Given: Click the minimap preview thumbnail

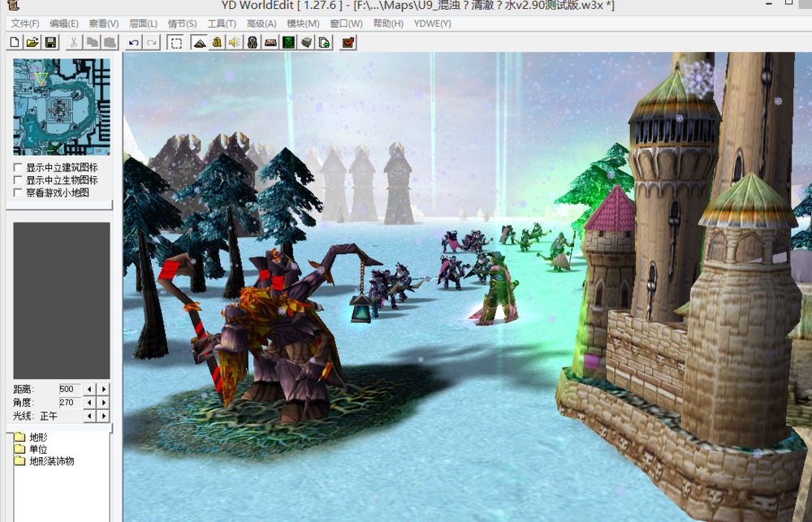Looking at the screenshot, I should point(62,106).
